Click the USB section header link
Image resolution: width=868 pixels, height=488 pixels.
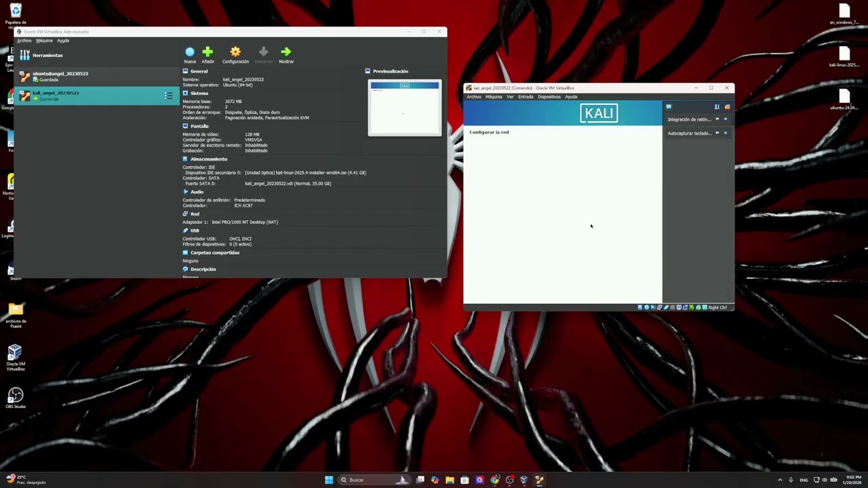(195, 230)
